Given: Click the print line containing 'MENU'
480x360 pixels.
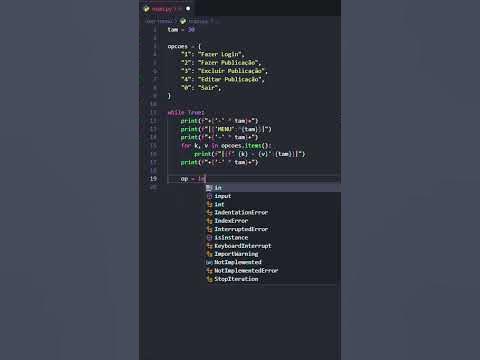Looking at the screenshot, I should (x=226, y=129).
